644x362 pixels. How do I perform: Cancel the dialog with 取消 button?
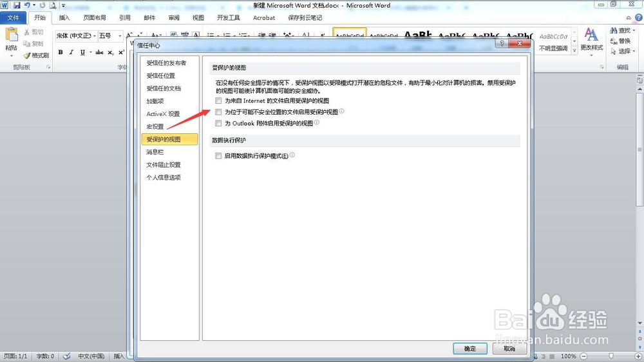pyautogui.click(x=509, y=348)
